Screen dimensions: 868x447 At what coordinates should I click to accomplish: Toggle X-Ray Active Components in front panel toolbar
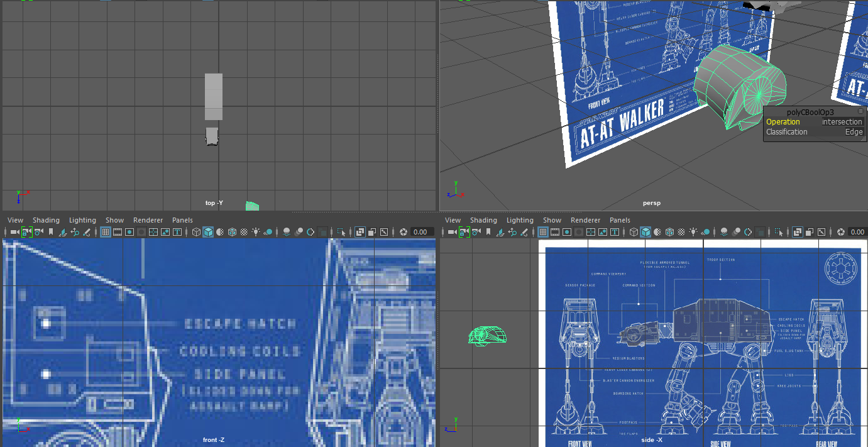click(371, 232)
